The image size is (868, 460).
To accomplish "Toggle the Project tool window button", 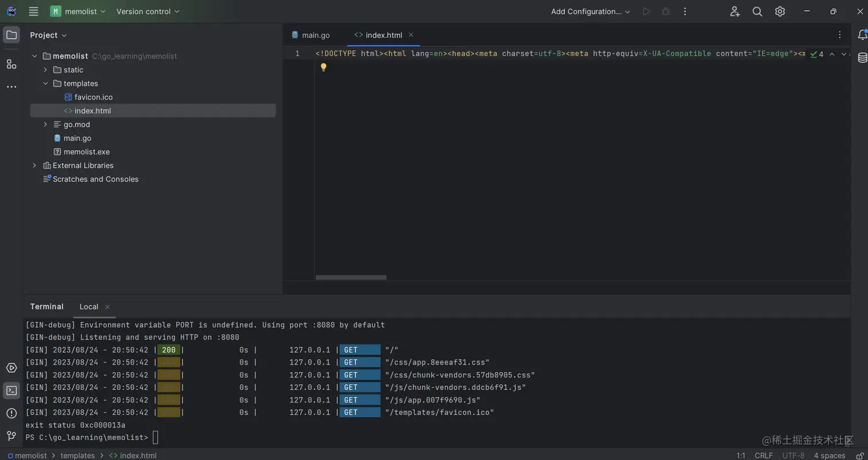I will click(x=11, y=35).
